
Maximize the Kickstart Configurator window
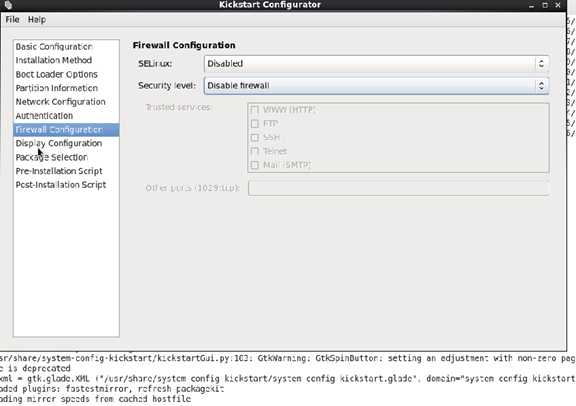tap(545, 5)
